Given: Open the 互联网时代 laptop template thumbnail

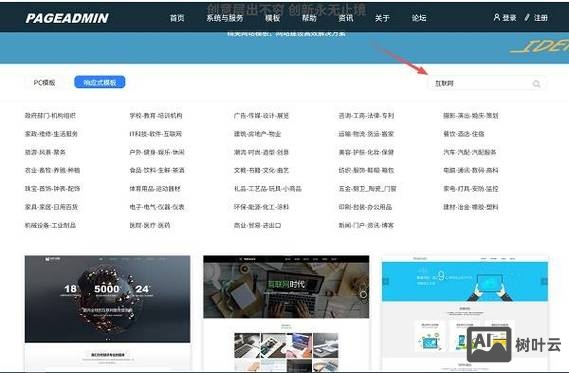Looking at the screenshot, I should (x=286, y=313).
